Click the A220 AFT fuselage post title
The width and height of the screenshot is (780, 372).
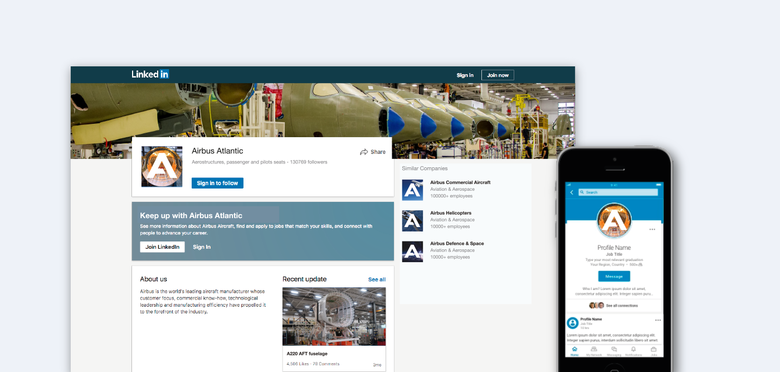(307, 354)
